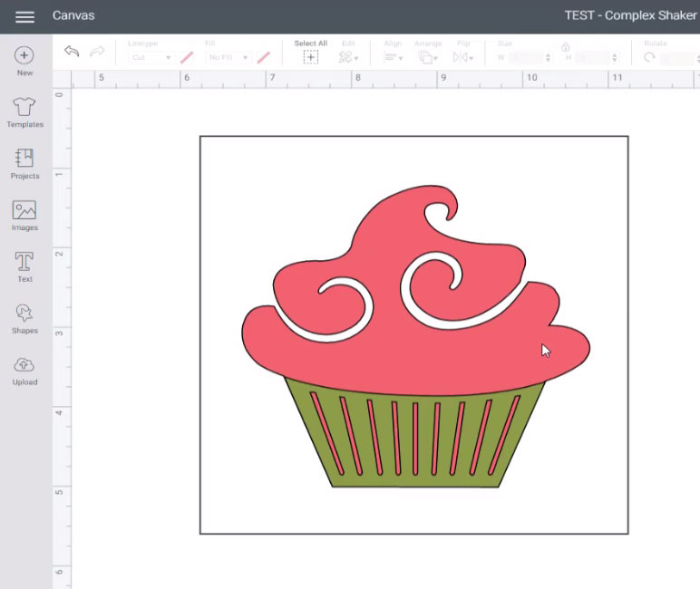Open the No Fill dropdown
Image resolution: width=700 pixels, height=589 pixels.
pyautogui.click(x=228, y=57)
